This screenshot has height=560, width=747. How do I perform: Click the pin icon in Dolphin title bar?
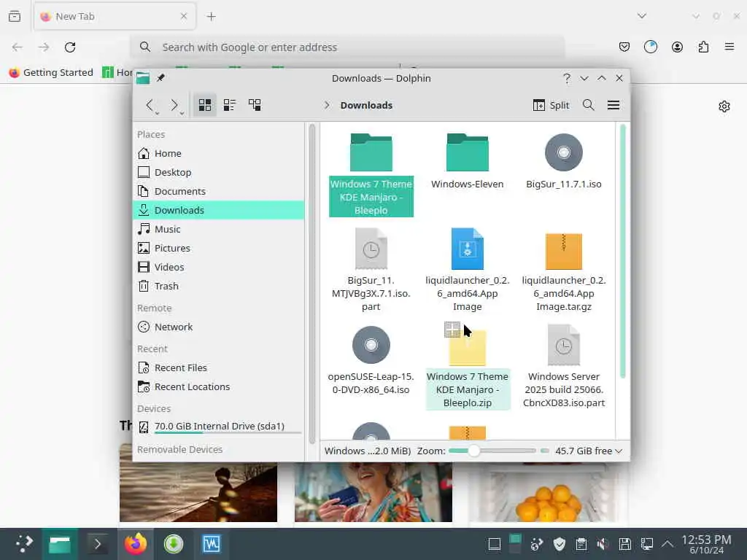pos(160,77)
